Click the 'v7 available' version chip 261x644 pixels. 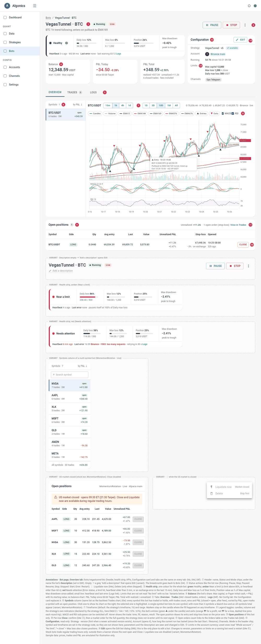click(x=233, y=48)
